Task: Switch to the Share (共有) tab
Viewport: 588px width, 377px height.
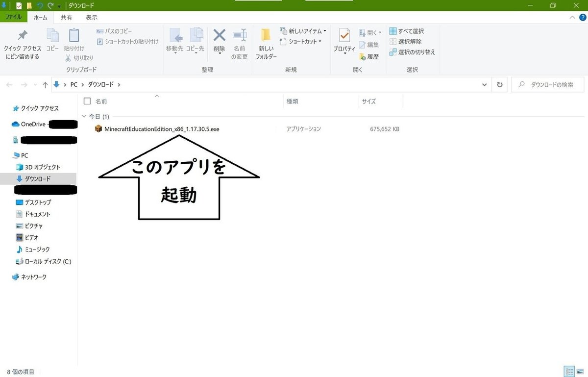Action: click(66, 17)
